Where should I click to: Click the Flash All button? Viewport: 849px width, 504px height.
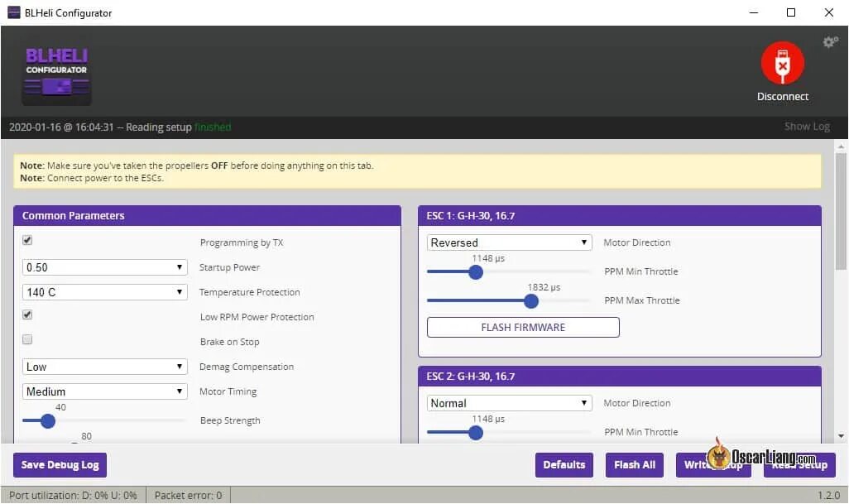[x=635, y=465]
